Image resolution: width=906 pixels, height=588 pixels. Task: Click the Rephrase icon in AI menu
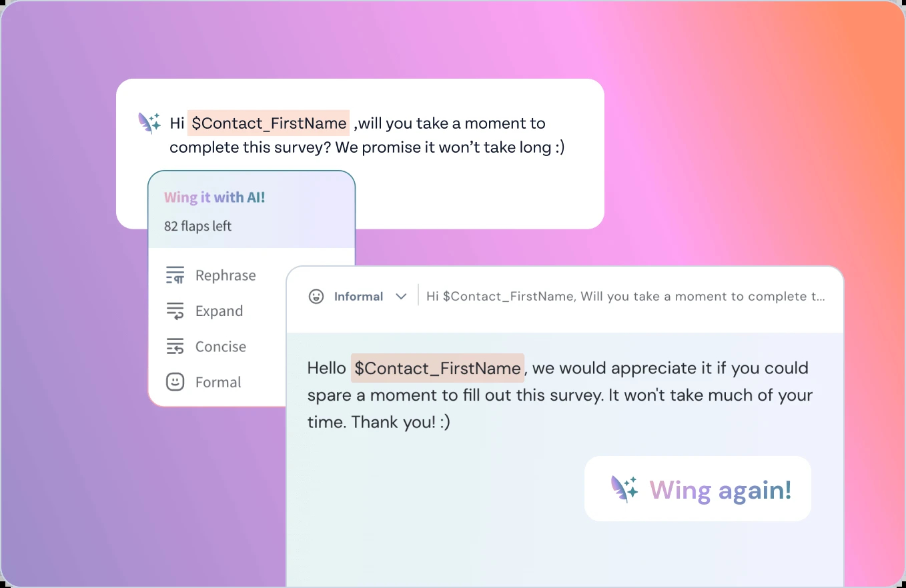175,275
